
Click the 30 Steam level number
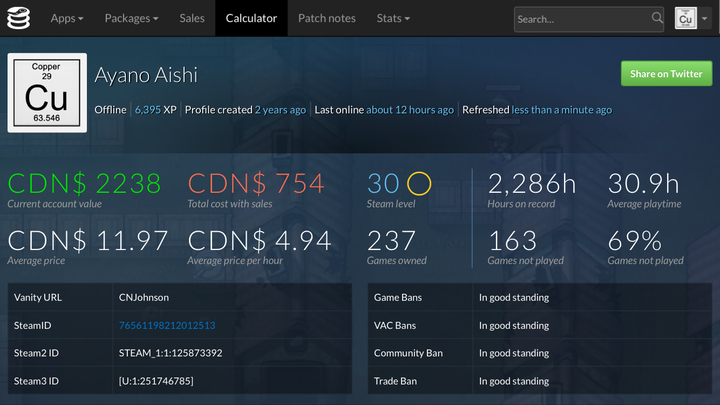tap(384, 183)
